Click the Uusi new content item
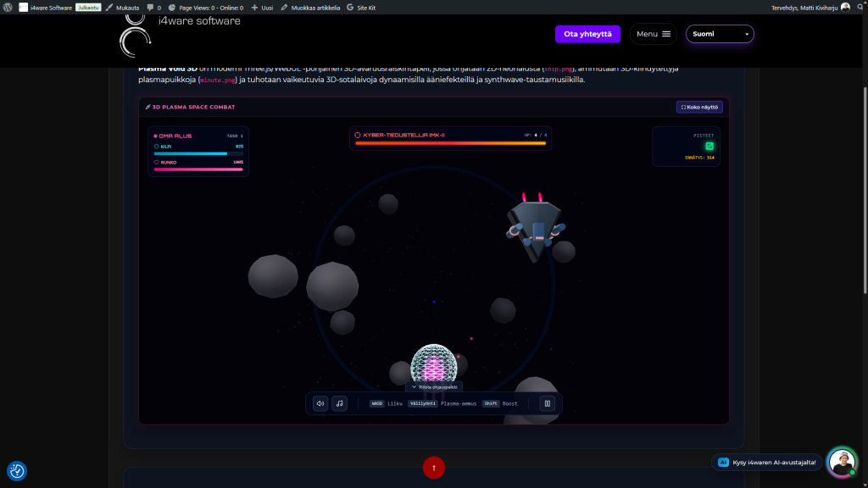The width and height of the screenshot is (868, 488). [263, 8]
